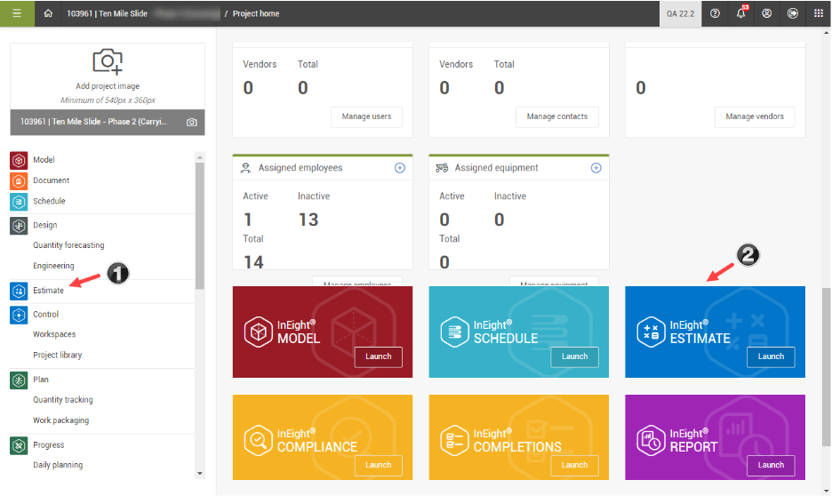This screenshot has height=504, width=832.
Task: Click small camera icon beside project name
Action: pyautogui.click(x=191, y=122)
